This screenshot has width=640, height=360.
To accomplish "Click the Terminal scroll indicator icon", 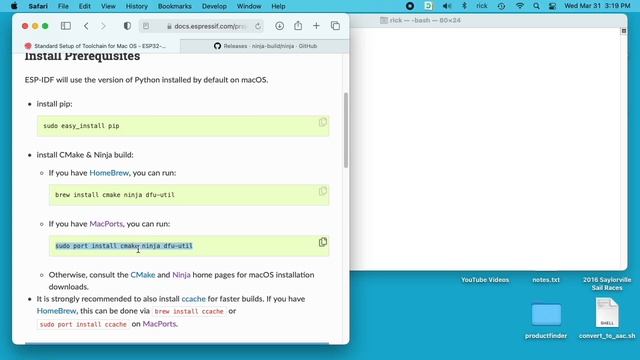I will (x=623, y=31).
